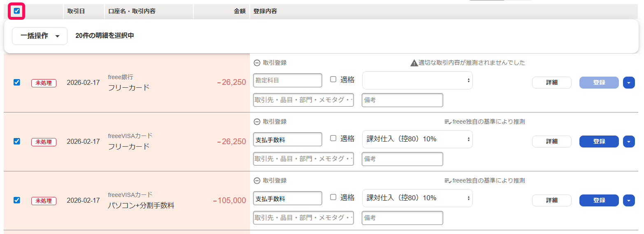Screen dimensions: 644x234
Task: Collapse 取引登録 icon in freeeVISAカード フリーカード row
Action: tap(257, 122)
